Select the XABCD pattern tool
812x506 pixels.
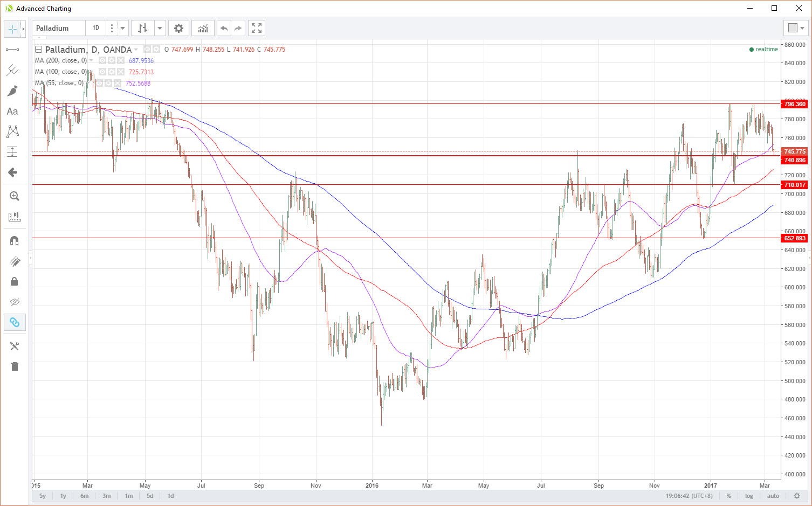pyautogui.click(x=12, y=131)
